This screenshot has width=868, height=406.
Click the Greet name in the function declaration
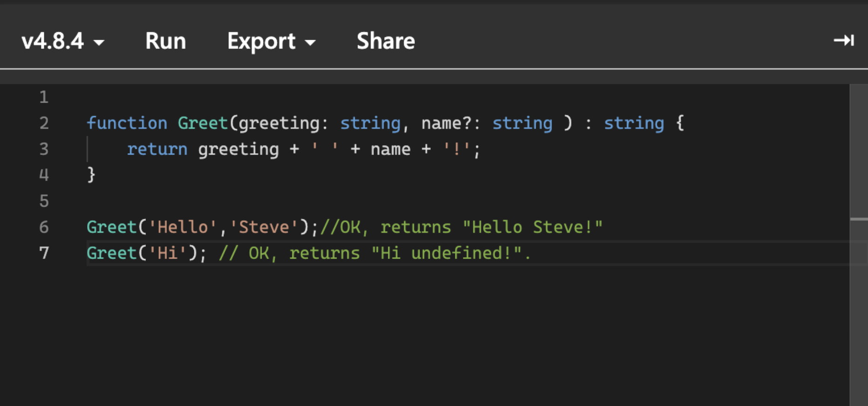tap(202, 123)
